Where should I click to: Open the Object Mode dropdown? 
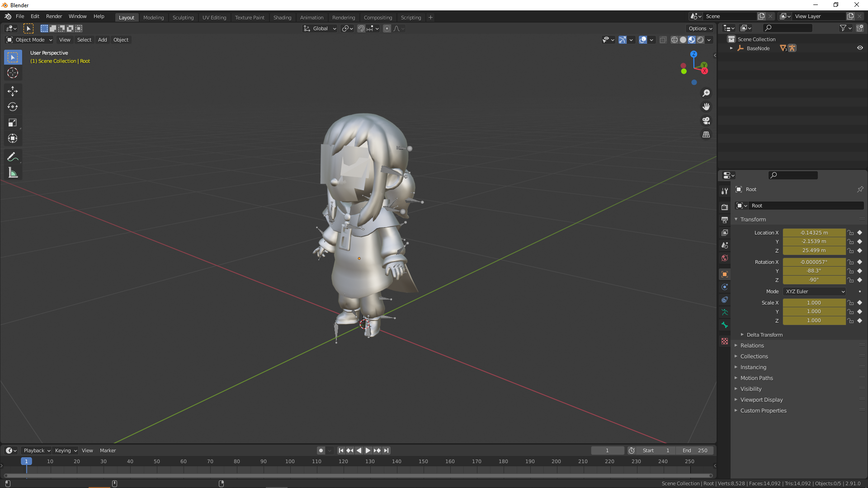29,40
